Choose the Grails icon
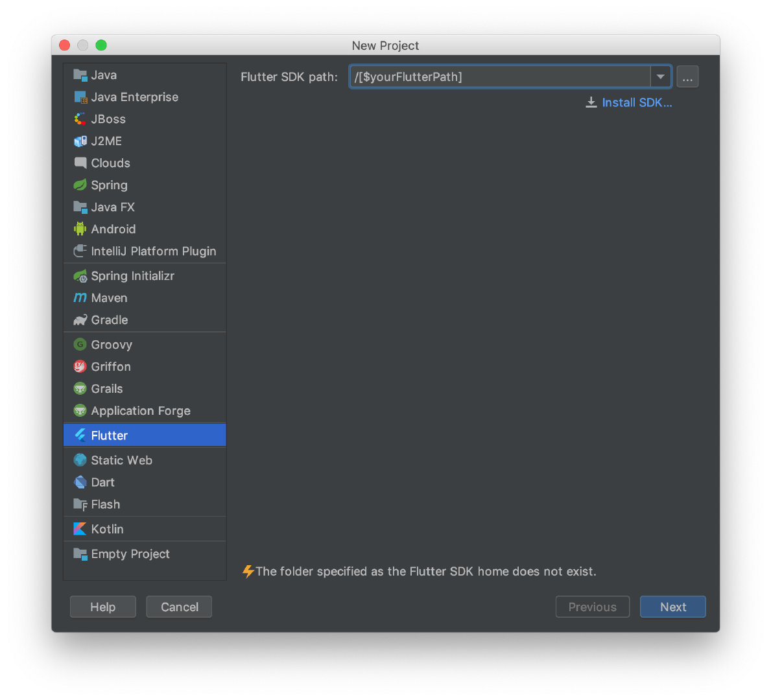The height and width of the screenshot is (700, 771). pyautogui.click(x=80, y=389)
